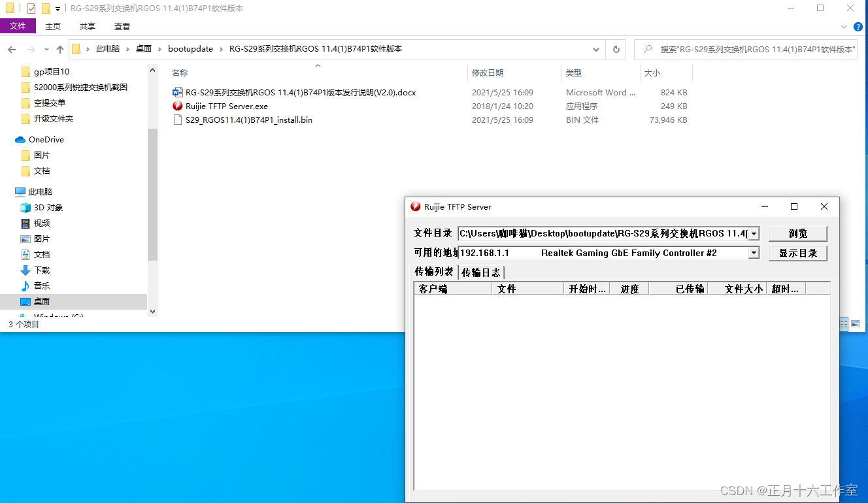Switch Explorer to details view icon
The width and height of the screenshot is (868, 503).
(x=844, y=323)
